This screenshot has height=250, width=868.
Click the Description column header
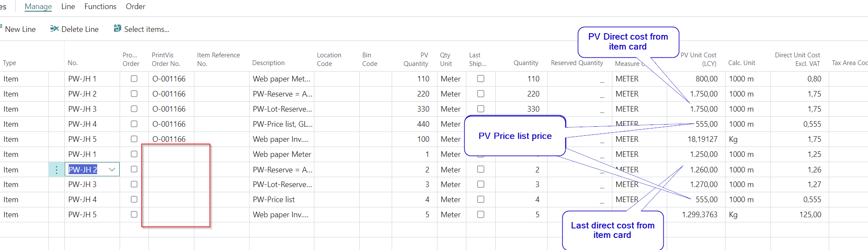[x=268, y=63]
